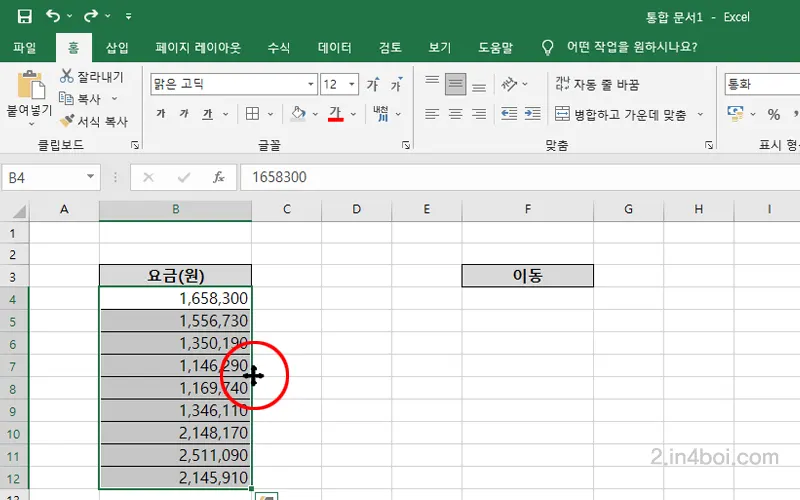
Task: Switch to the 수식 tab
Action: coord(279,47)
